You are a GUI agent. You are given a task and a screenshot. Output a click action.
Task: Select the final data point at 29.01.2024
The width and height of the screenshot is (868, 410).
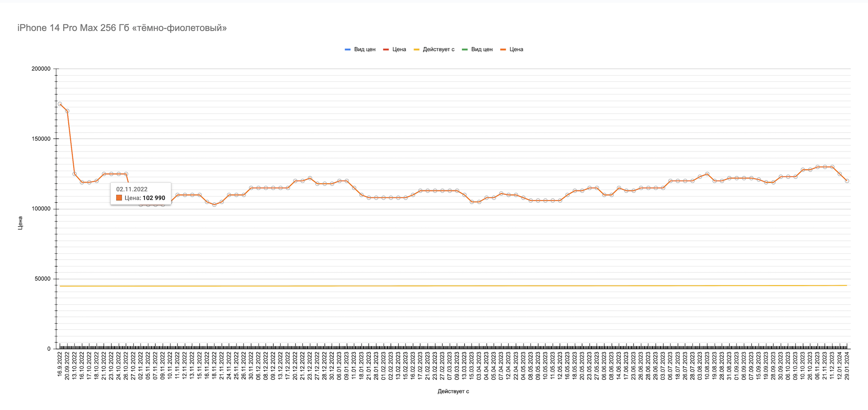point(847,181)
